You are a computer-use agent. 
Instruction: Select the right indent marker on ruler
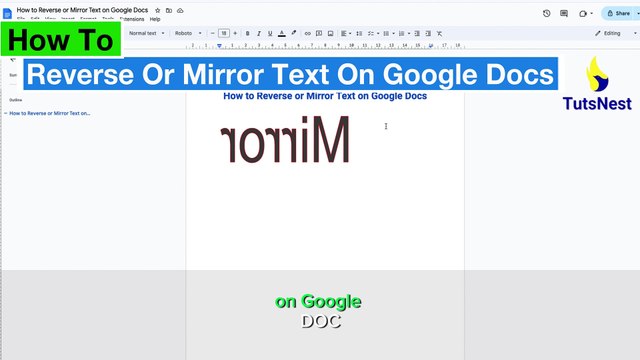coord(431,46)
